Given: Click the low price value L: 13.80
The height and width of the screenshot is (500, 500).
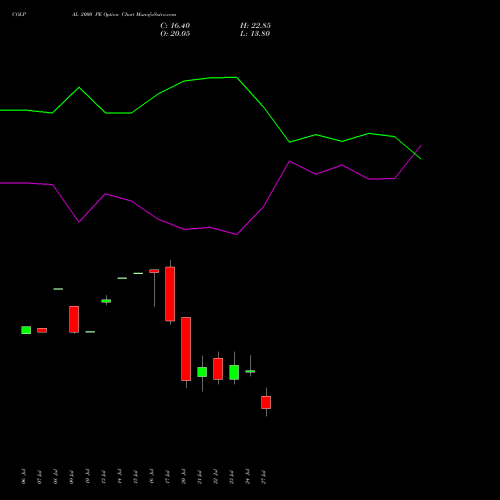Looking at the screenshot, I should coord(255,34).
